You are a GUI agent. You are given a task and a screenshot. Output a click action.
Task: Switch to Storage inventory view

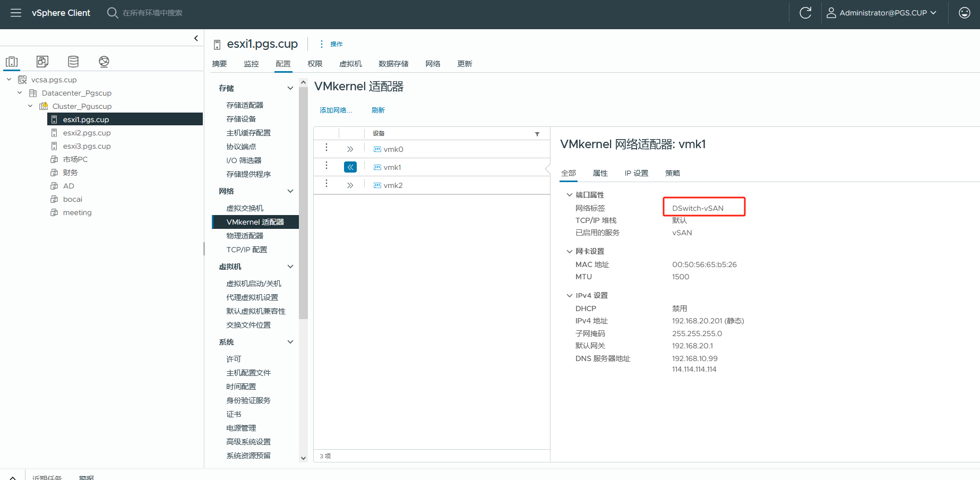pos(73,62)
